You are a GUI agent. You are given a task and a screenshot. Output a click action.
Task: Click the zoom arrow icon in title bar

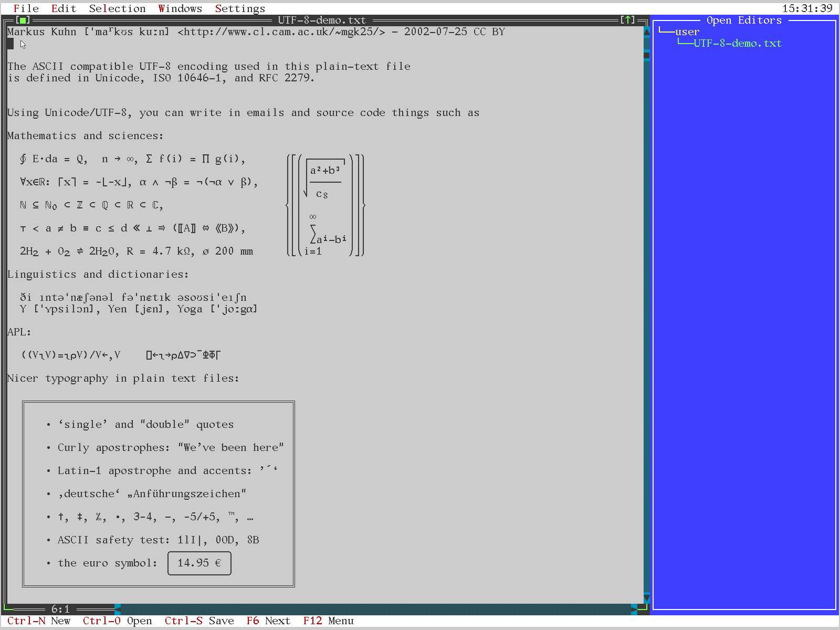[627, 20]
